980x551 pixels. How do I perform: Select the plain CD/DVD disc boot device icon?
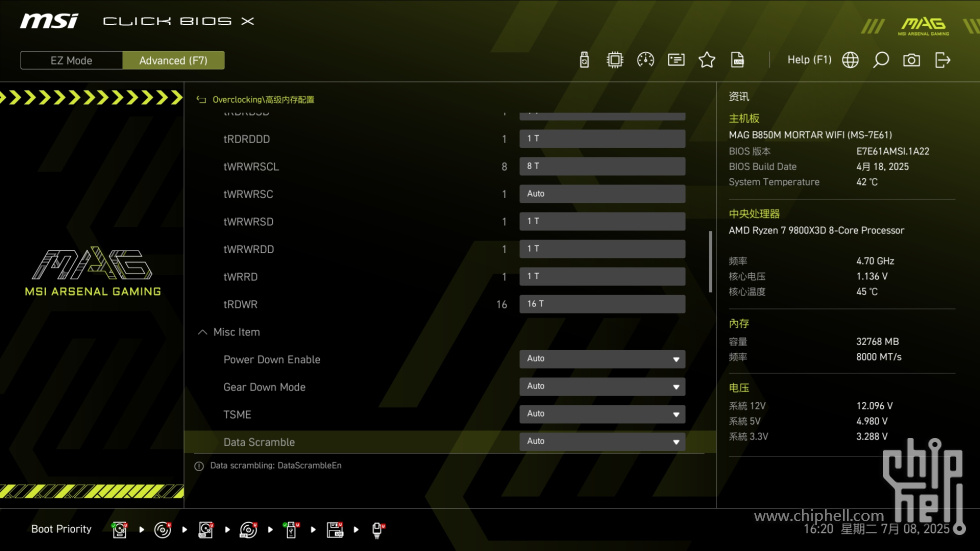click(x=162, y=530)
